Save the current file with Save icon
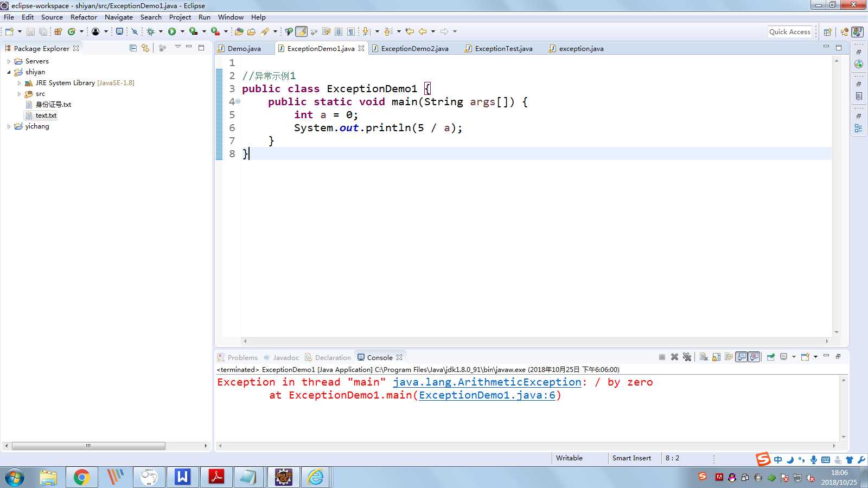This screenshot has height=488, width=868. pos(30,31)
